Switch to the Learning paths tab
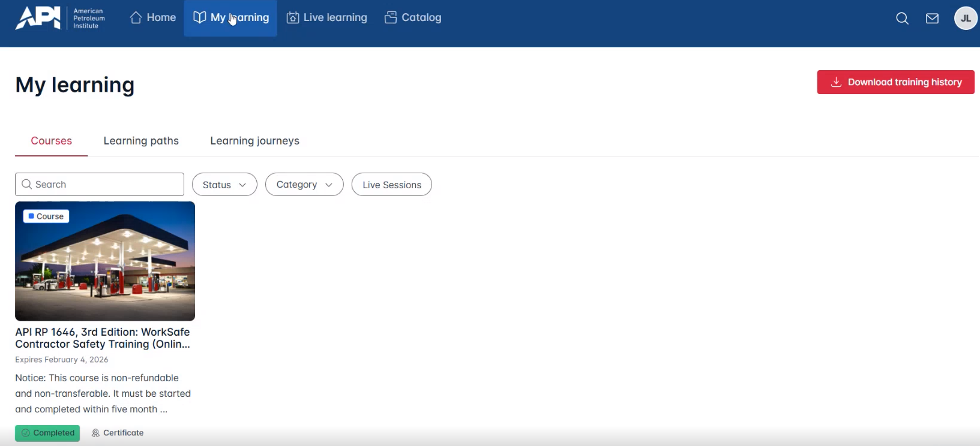Viewport: 980px width, 446px height. 141,141
